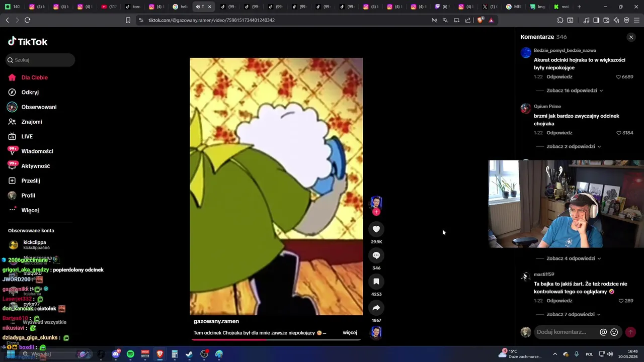Go back with the browser back arrow
Viewport: 644px width, 362px height.
pyautogui.click(x=7, y=20)
